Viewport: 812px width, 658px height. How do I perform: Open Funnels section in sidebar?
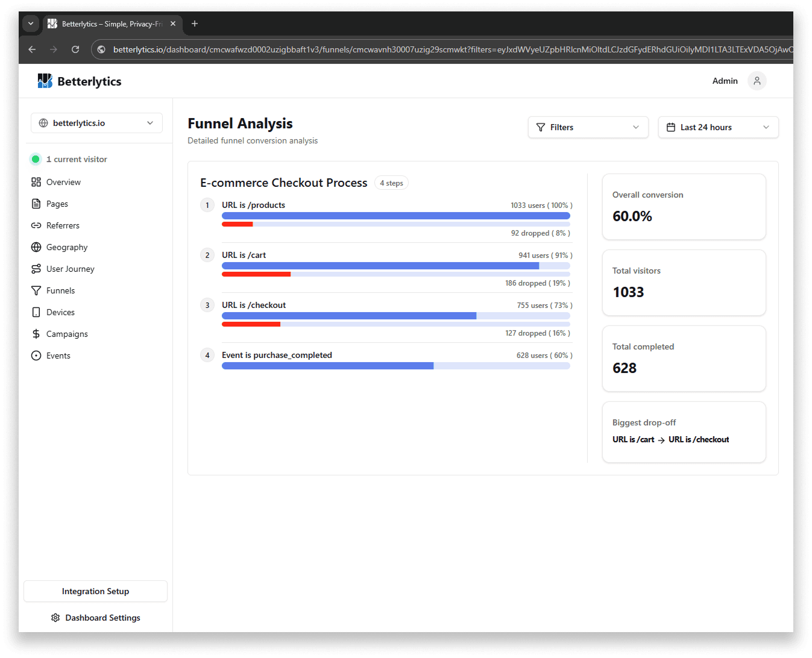tap(60, 290)
